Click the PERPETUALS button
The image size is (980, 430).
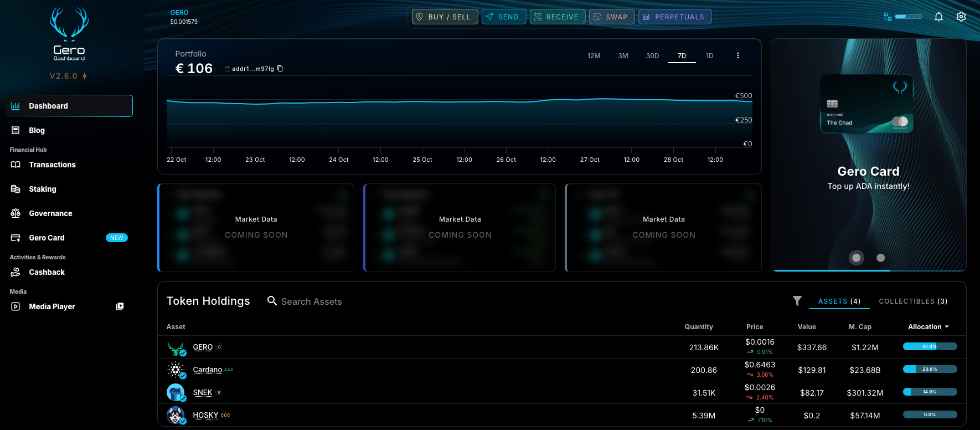(x=675, y=17)
